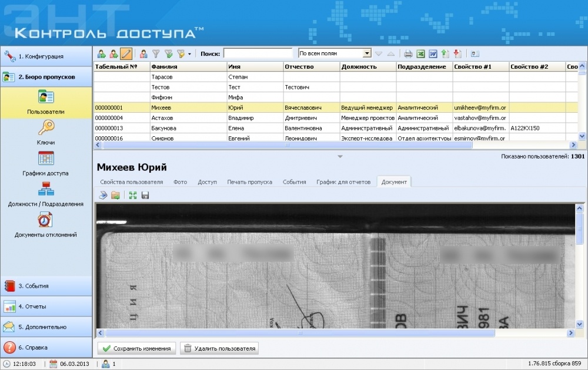The width and height of the screenshot is (588, 370).
Task: Open section 1. Конфигурация
Action: [x=46, y=56]
